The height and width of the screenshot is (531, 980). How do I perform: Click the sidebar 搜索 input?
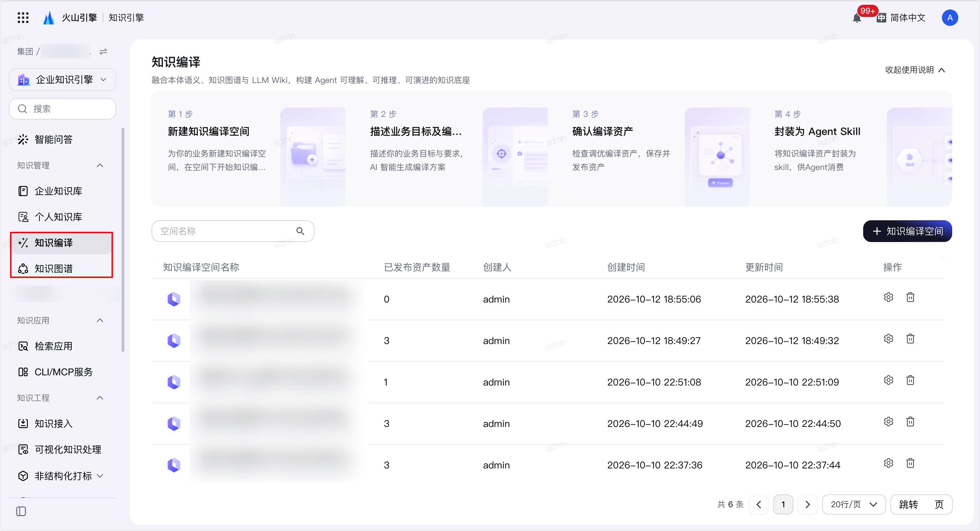tap(63, 109)
